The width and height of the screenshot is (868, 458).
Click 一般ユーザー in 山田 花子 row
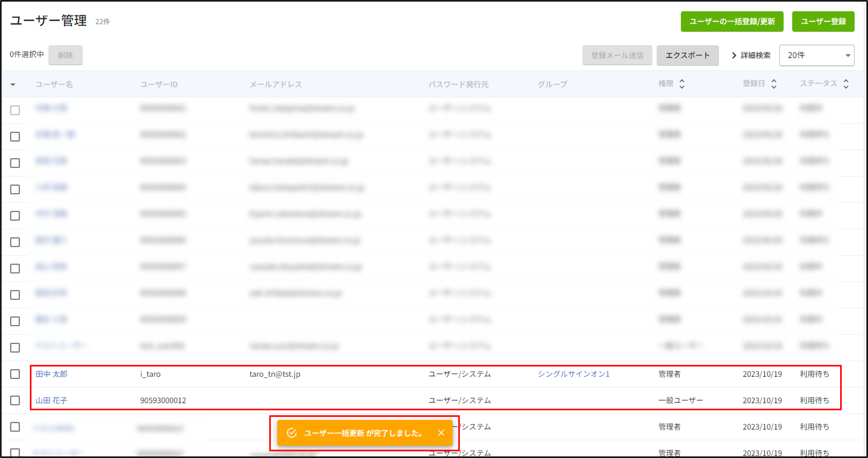point(681,400)
